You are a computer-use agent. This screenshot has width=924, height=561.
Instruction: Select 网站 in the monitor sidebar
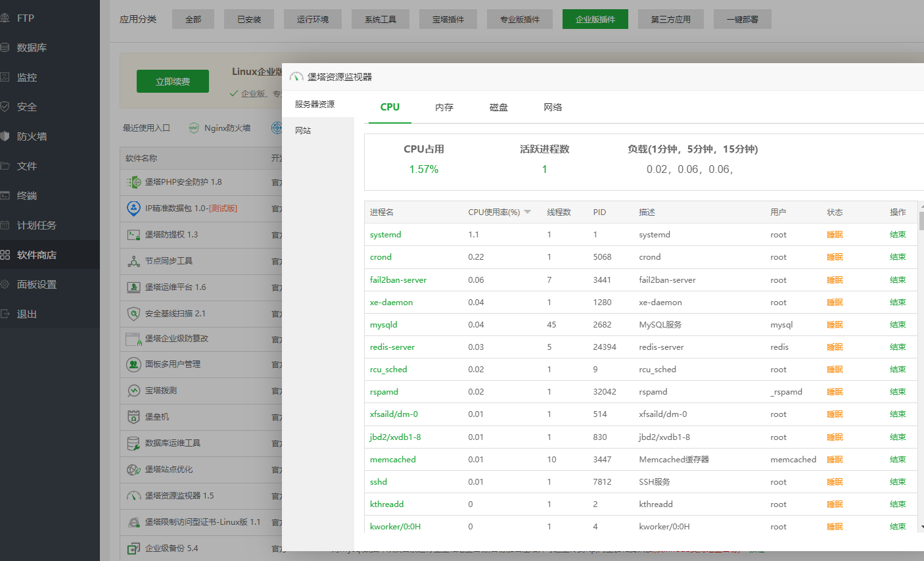click(303, 130)
